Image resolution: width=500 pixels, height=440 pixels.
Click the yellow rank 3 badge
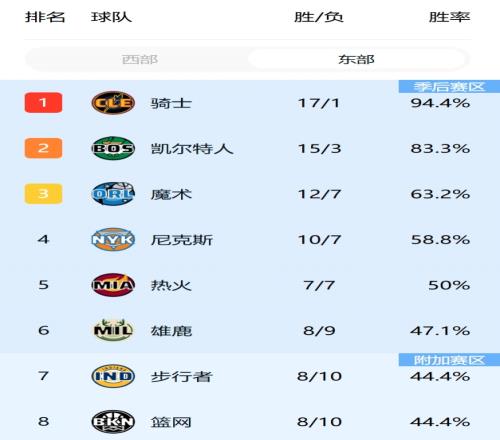pos(43,194)
